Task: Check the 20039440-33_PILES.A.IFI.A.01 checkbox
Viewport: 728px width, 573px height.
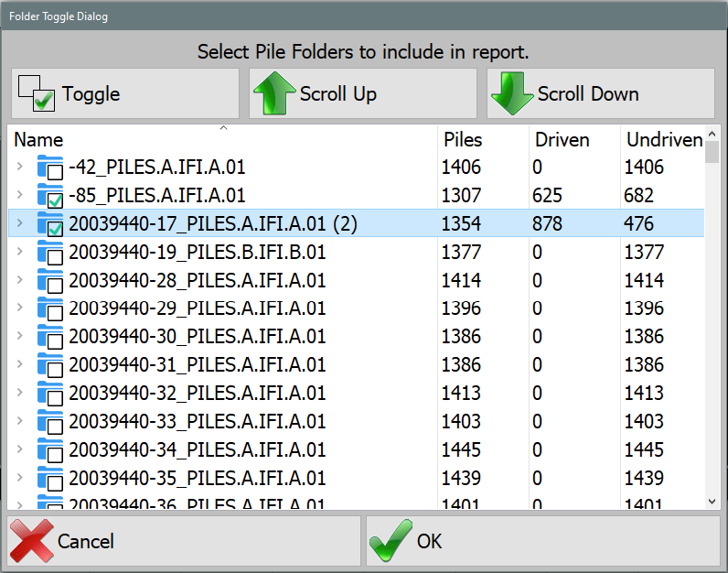Action: tap(55, 427)
